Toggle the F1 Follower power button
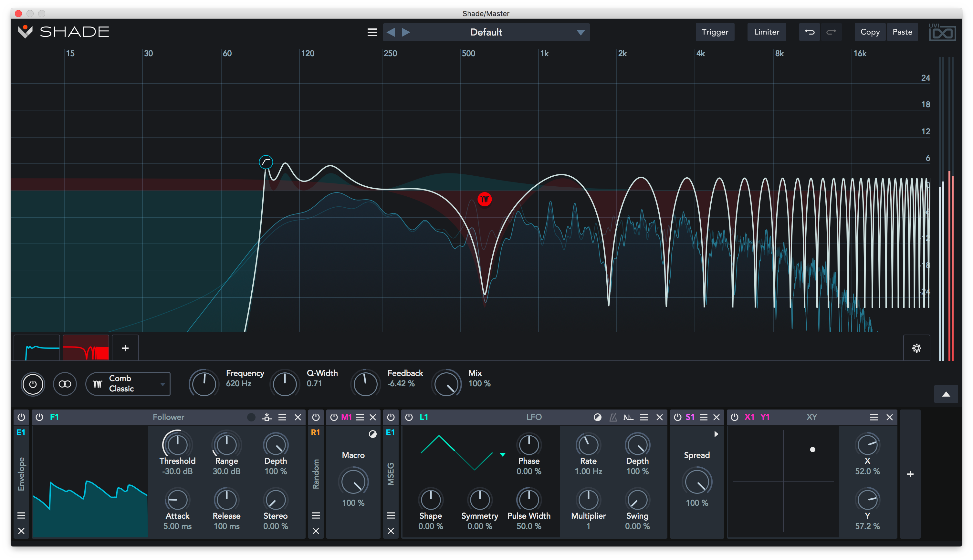 tap(39, 417)
